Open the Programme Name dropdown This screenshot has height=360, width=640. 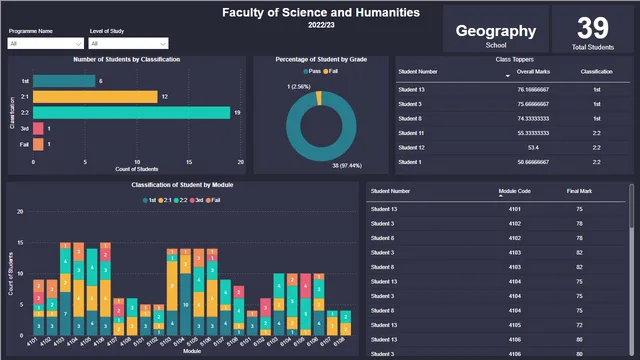[46, 43]
